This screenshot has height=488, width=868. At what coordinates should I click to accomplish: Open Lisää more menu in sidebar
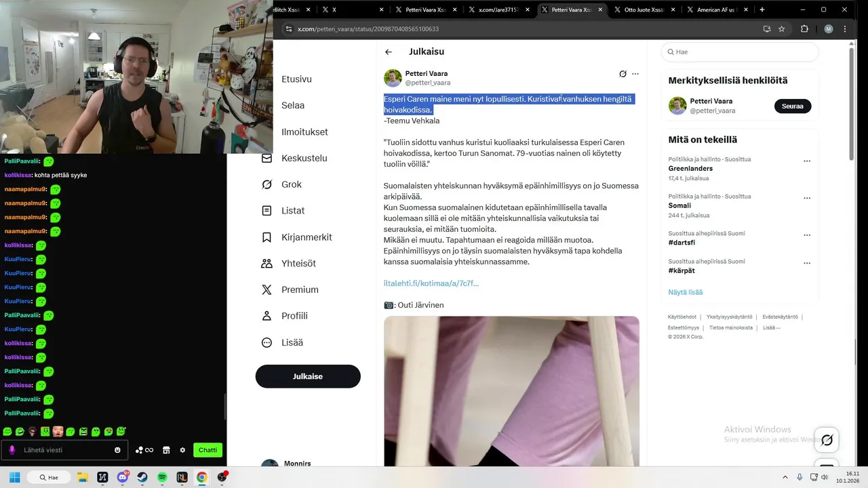point(282,342)
